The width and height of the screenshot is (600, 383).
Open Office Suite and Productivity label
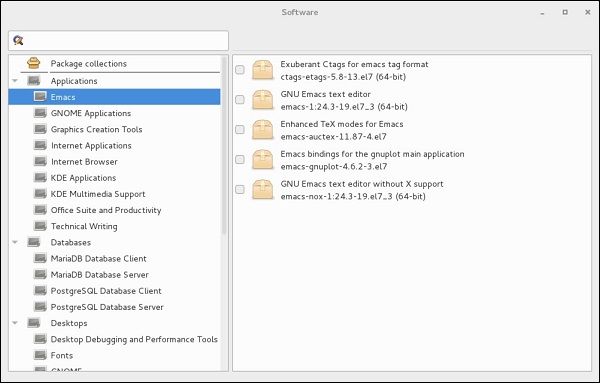pos(106,210)
